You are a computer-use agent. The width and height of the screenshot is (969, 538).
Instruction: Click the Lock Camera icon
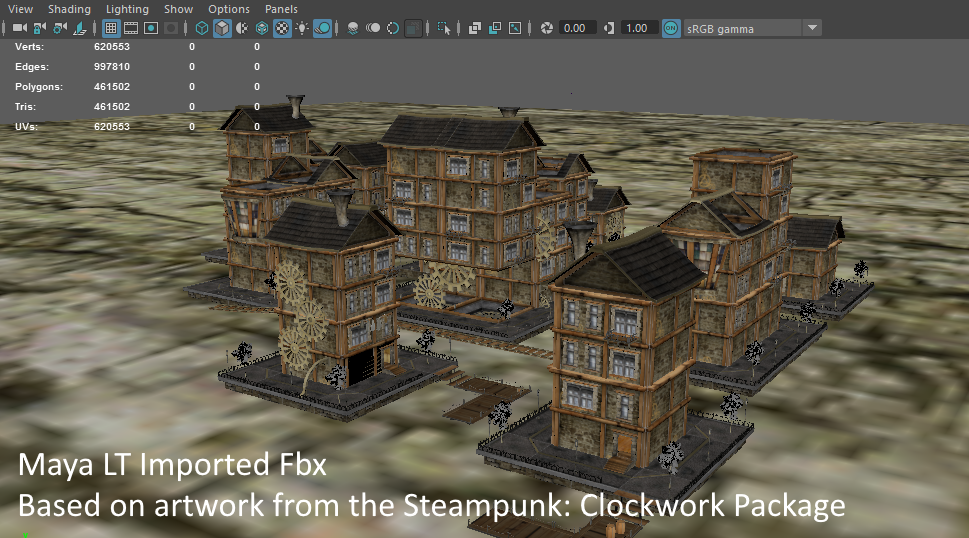click(40, 28)
